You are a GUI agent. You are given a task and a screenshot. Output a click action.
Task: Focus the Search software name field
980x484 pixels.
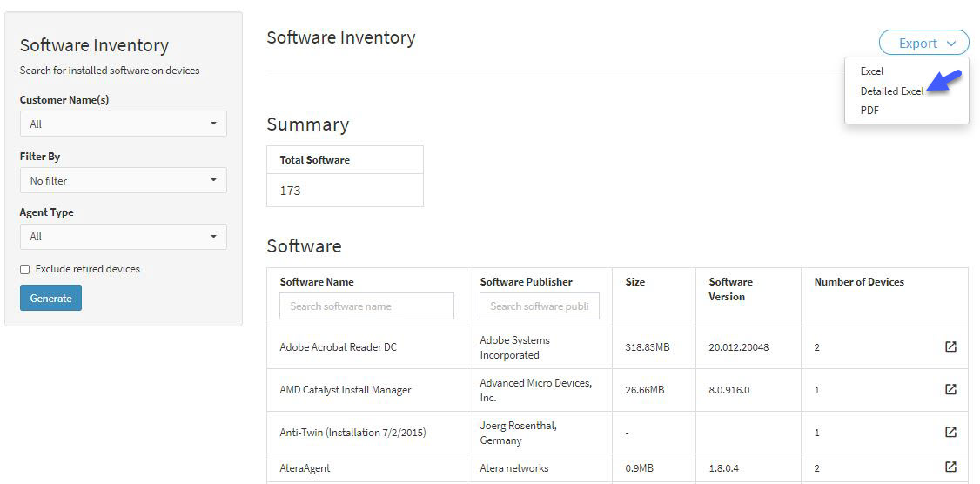[x=367, y=306]
